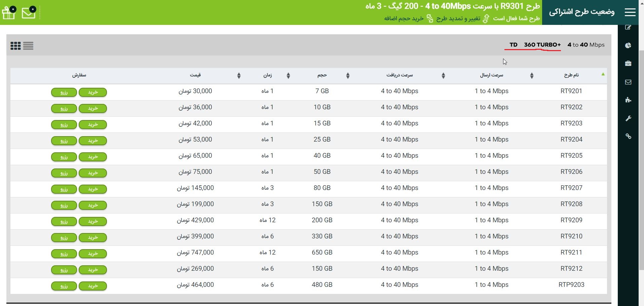Screen dimensions: 644x306
Task: Buy the 50 GB plan RT9206
Action: click(x=93, y=173)
